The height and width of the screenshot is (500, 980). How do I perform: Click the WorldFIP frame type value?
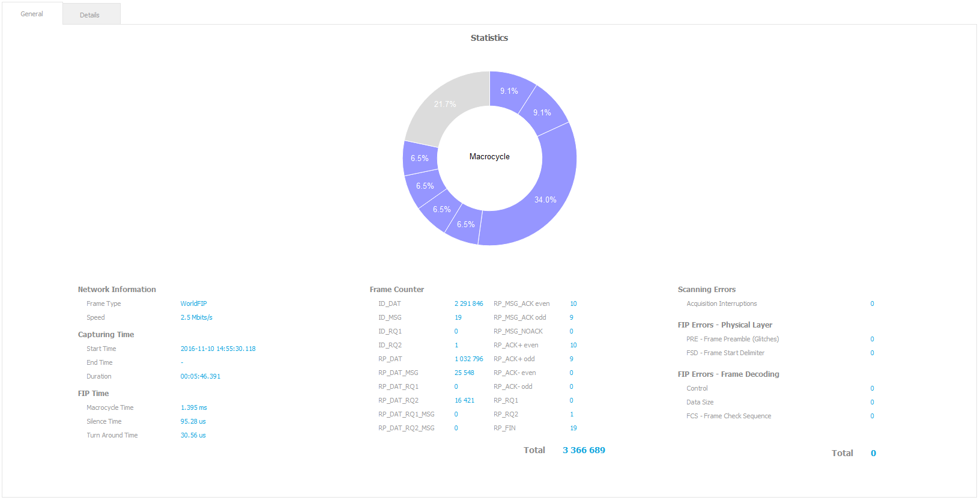tap(193, 303)
